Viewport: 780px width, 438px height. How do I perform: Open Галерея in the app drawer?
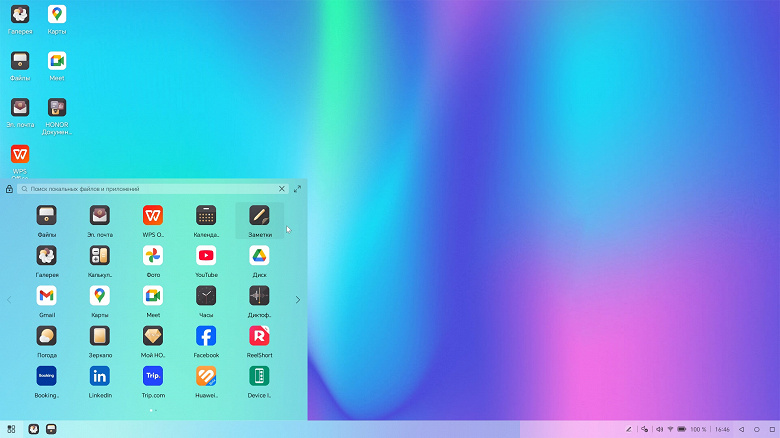(x=46, y=256)
